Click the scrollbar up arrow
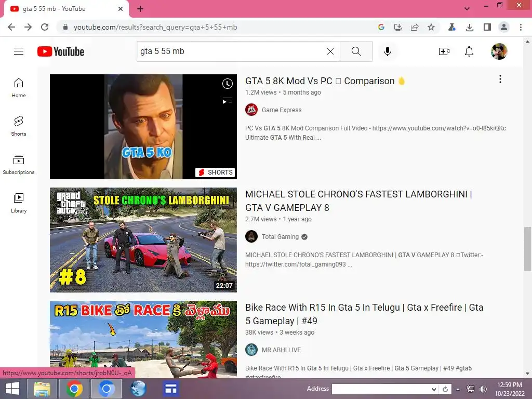This screenshot has height=399, width=532. [x=527, y=42]
